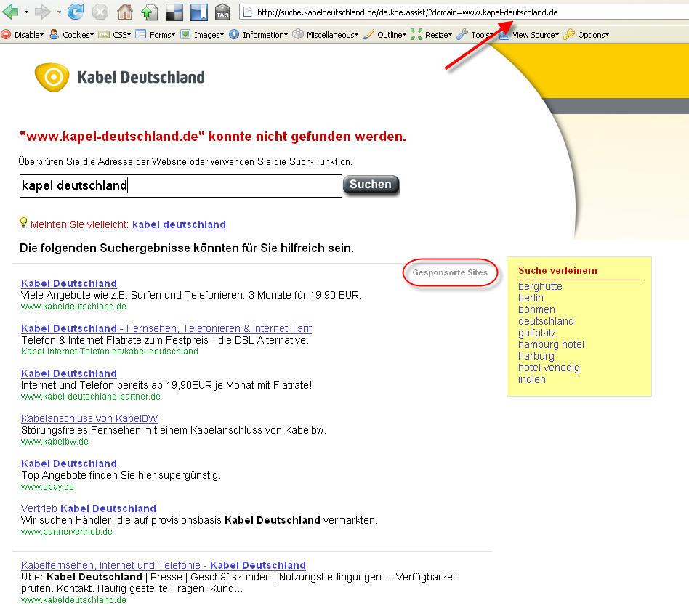Screen dimensions: 689x616
Task: Expand the Resize dropdown
Action: [x=438, y=35]
